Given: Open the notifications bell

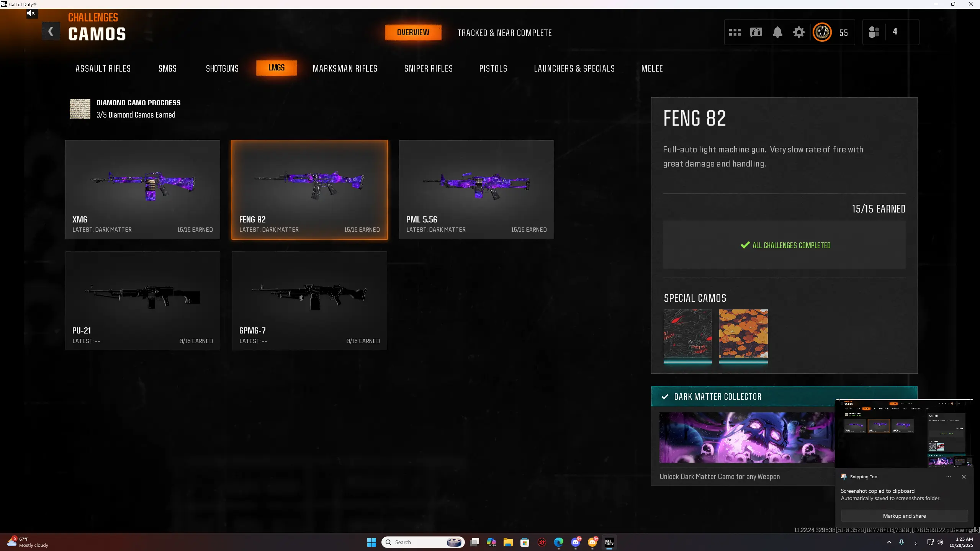Looking at the screenshot, I should point(777,32).
